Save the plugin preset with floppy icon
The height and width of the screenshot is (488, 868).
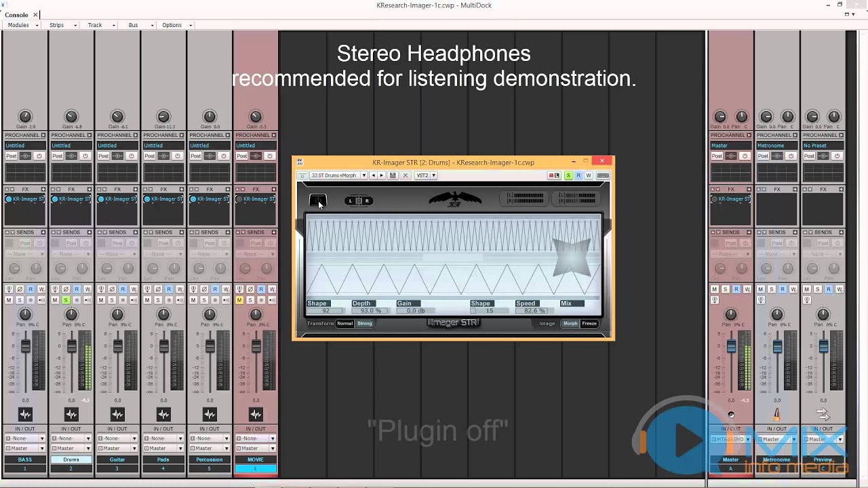tap(393, 176)
